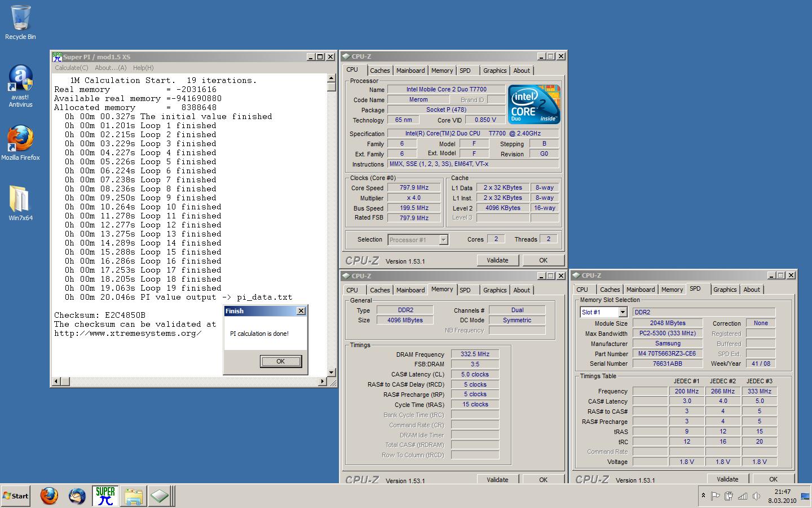Screen dimensions: 812x508
Task: Click the SPD CPU-Z window title icon
Action: [576, 275]
